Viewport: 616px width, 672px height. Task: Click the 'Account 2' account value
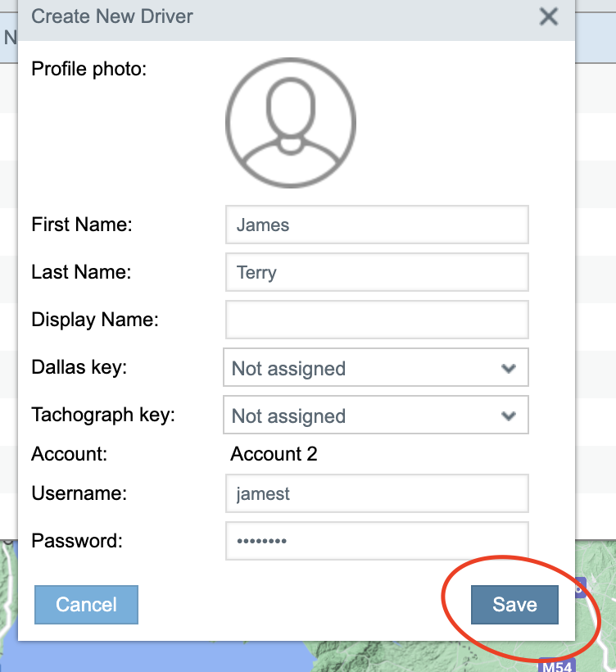[x=274, y=454]
